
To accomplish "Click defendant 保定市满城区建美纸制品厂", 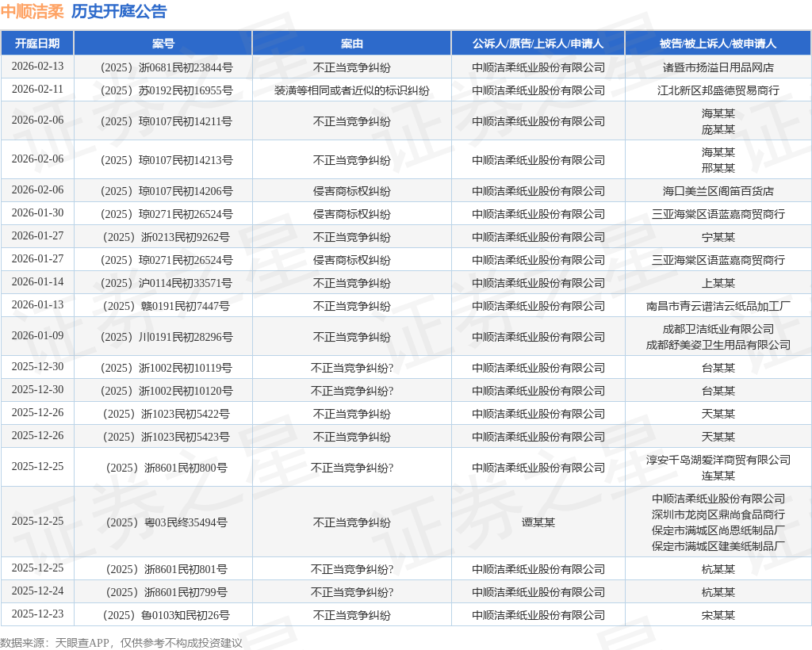I will point(718,546).
